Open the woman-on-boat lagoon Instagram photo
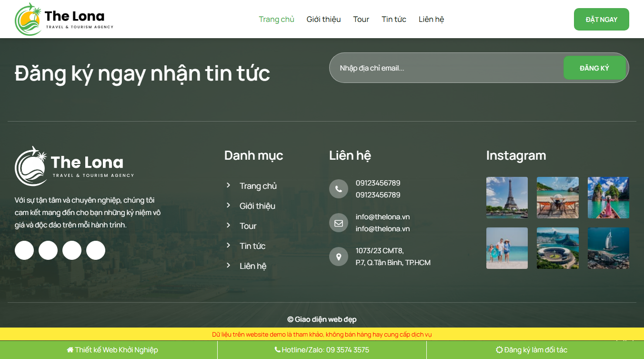The width and height of the screenshot is (644, 359). 608,197
